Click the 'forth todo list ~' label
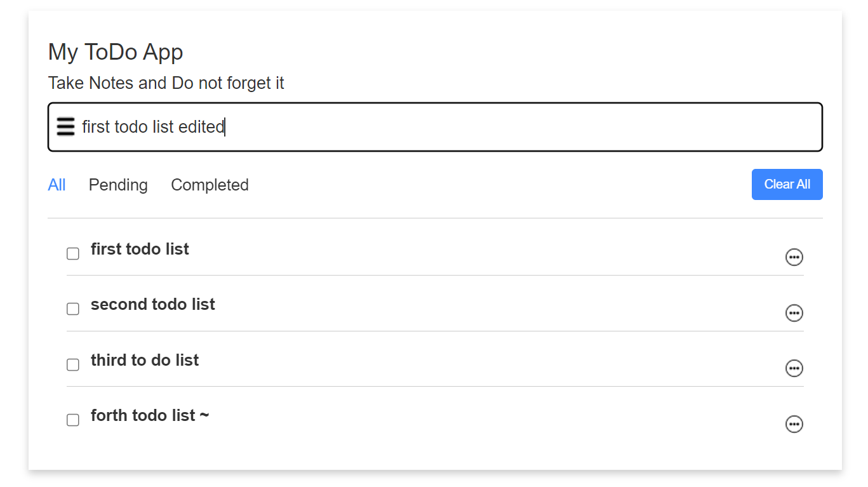This screenshot has height=487, width=868. (x=150, y=415)
